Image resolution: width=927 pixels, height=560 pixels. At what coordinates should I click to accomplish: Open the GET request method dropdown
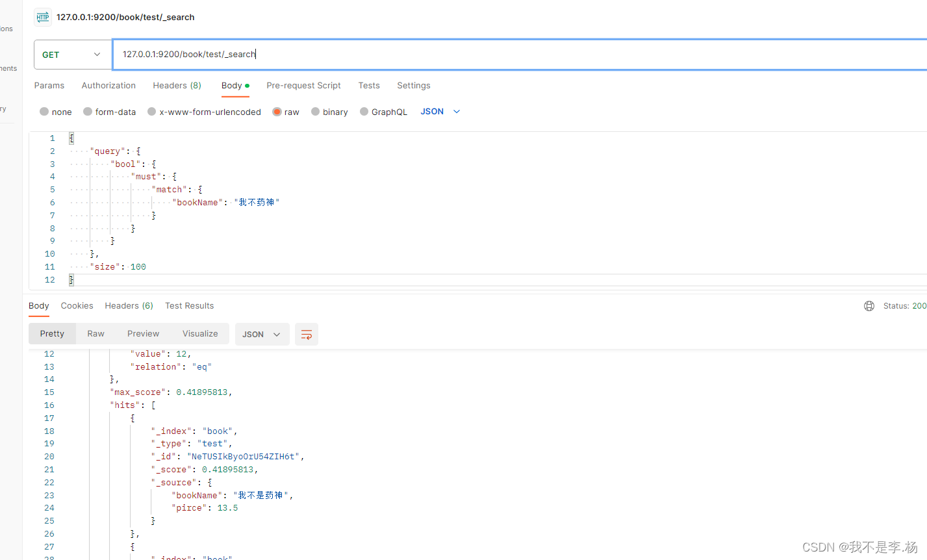tap(72, 54)
